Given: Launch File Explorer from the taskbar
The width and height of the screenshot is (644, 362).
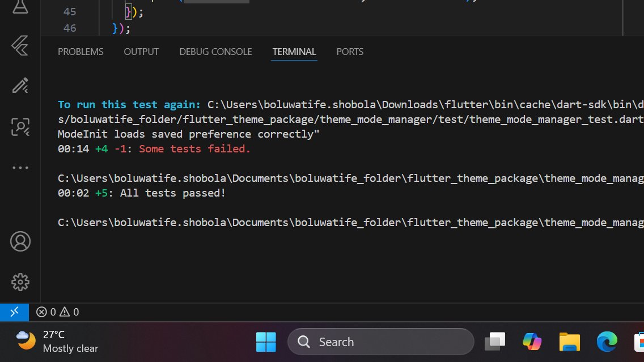Looking at the screenshot, I should (569, 342).
